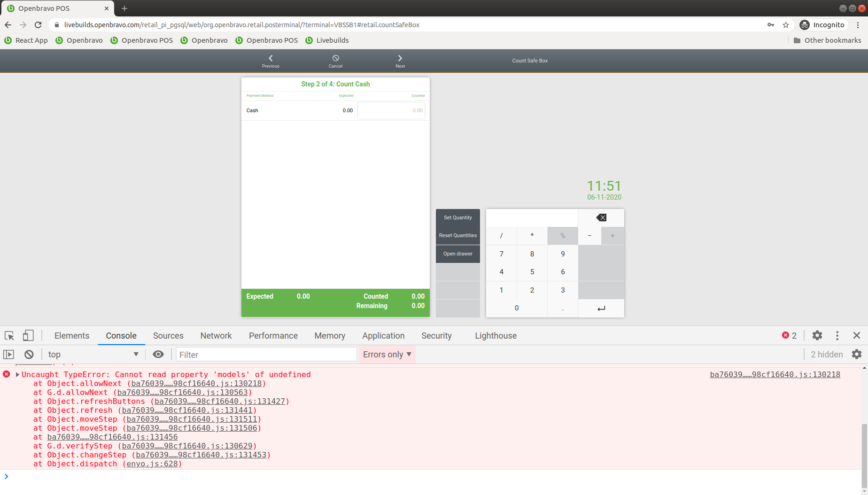Activate the DevTools inspect element picker
The image size is (868, 495).
coord(9,335)
